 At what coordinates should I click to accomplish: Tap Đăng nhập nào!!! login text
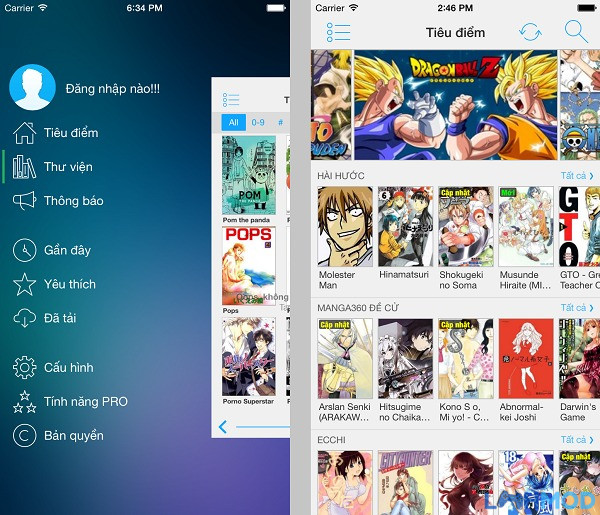coord(112,89)
